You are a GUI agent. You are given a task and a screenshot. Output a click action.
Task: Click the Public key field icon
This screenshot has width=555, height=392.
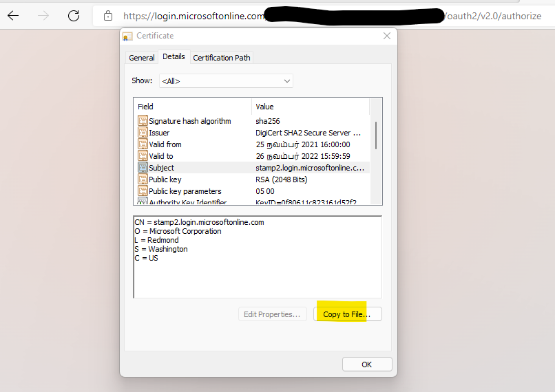pyautogui.click(x=143, y=179)
